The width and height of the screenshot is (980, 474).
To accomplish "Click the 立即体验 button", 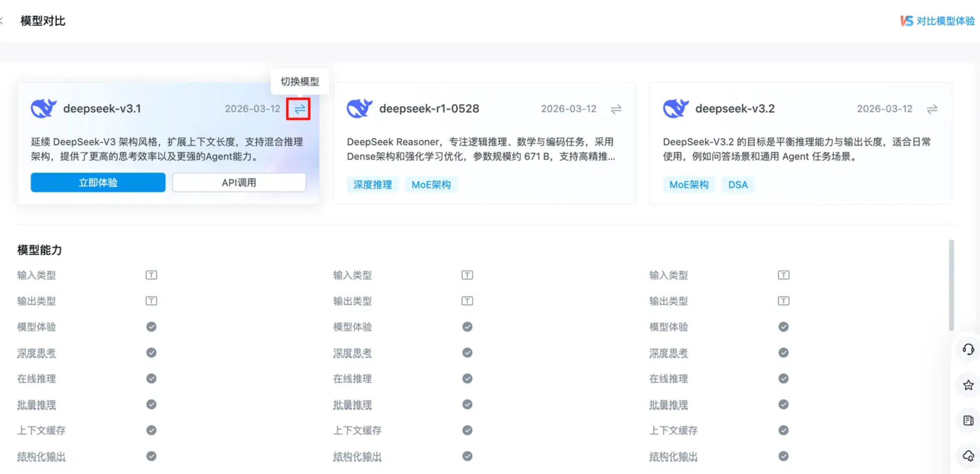I will (98, 182).
